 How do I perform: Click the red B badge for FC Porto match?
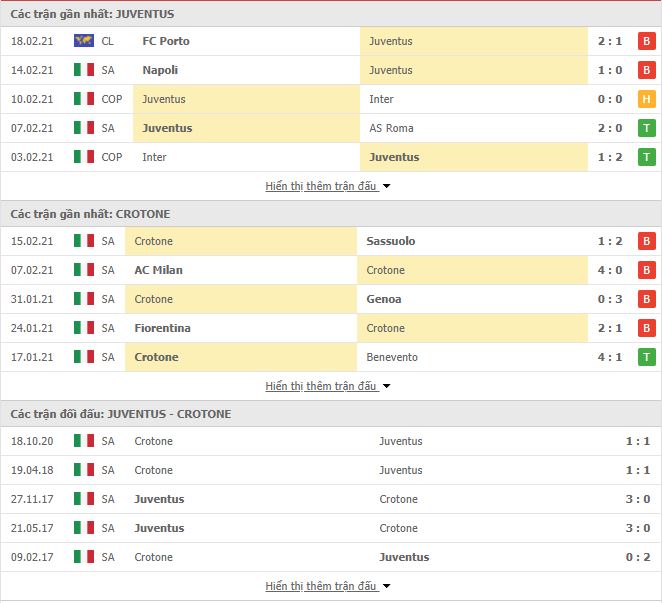[646, 41]
